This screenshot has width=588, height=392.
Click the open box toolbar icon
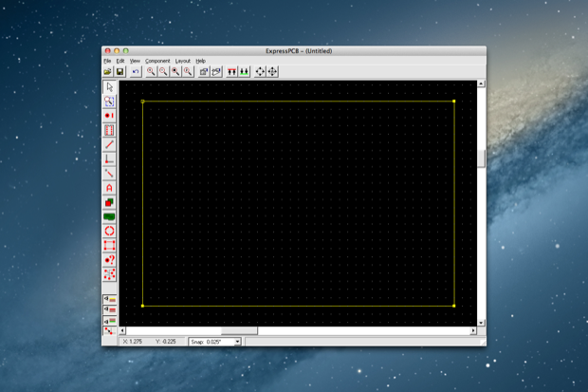pos(216,71)
